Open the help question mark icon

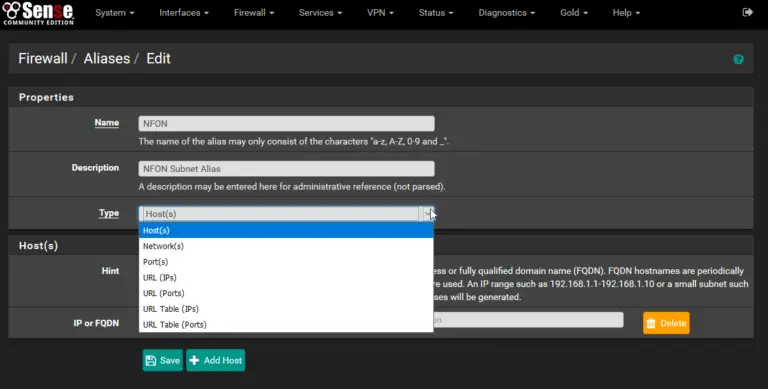click(x=738, y=59)
